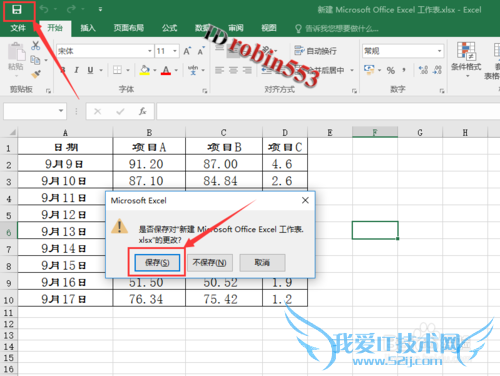This screenshot has width=500, height=376.
Task: Click the 保存(S) button in dialog
Action: point(157,263)
